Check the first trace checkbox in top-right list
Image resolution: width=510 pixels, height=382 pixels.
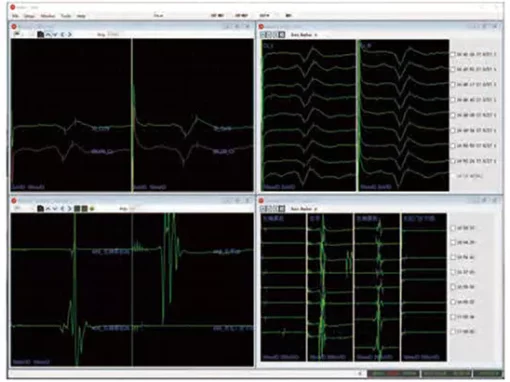click(x=453, y=54)
